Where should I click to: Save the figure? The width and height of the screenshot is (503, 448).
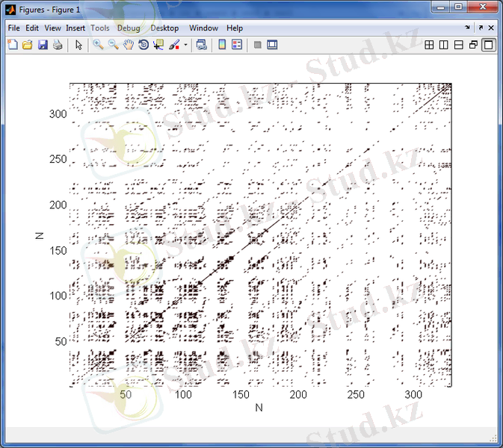click(x=43, y=45)
